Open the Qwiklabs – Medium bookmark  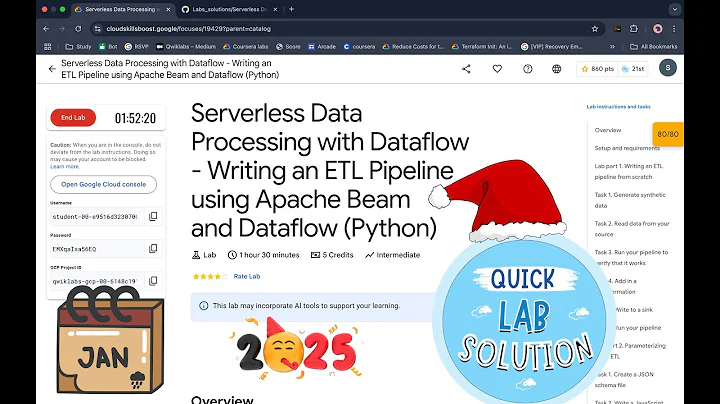[186, 46]
